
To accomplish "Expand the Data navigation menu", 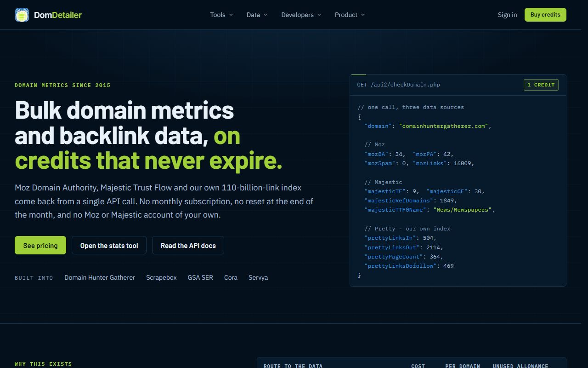I will point(257,15).
